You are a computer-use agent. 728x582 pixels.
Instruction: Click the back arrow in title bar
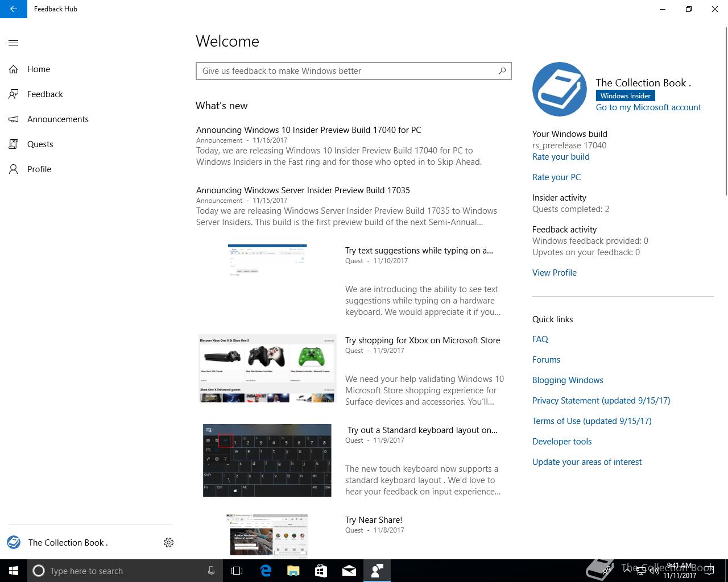click(14, 9)
